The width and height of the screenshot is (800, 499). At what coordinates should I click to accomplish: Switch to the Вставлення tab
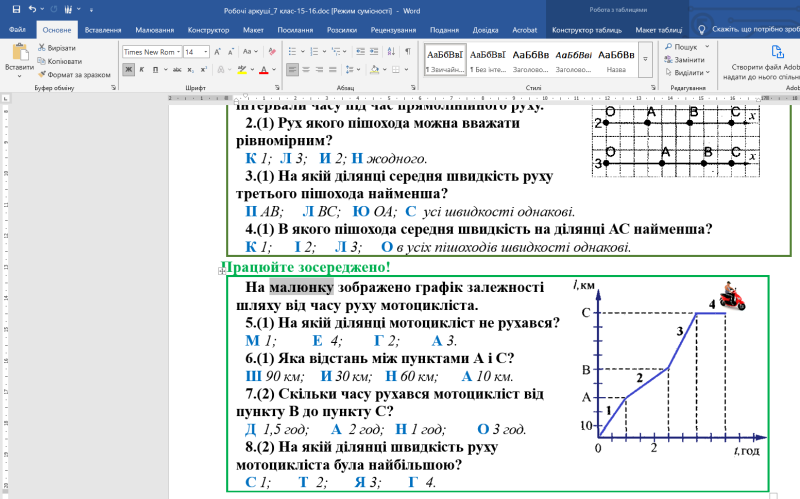(x=103, y=30)
